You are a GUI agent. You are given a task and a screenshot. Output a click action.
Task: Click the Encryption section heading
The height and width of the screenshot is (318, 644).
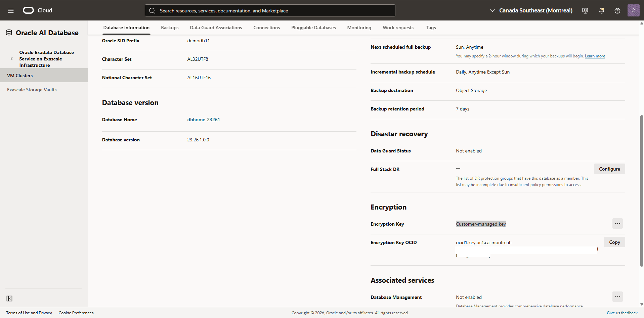(388, 207)
